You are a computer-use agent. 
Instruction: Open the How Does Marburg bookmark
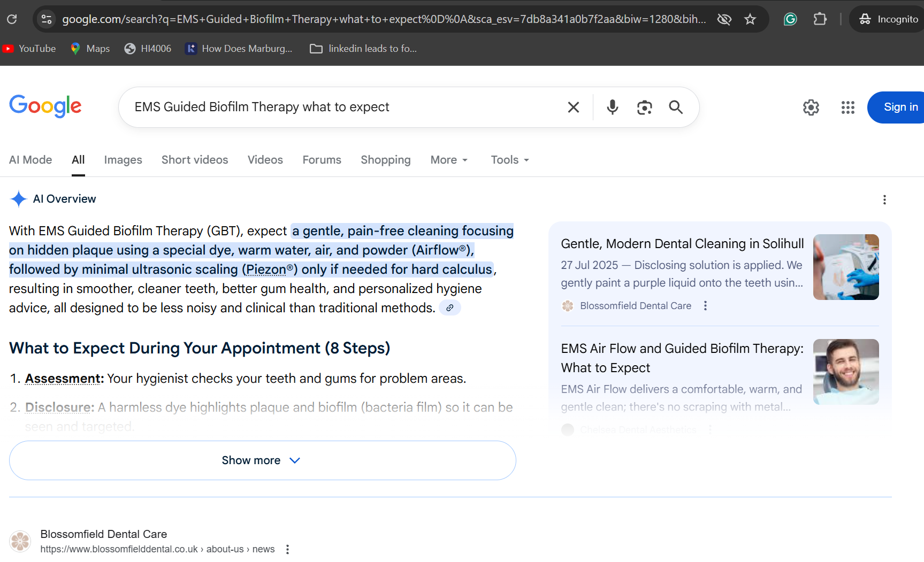[x=239, y=49]
